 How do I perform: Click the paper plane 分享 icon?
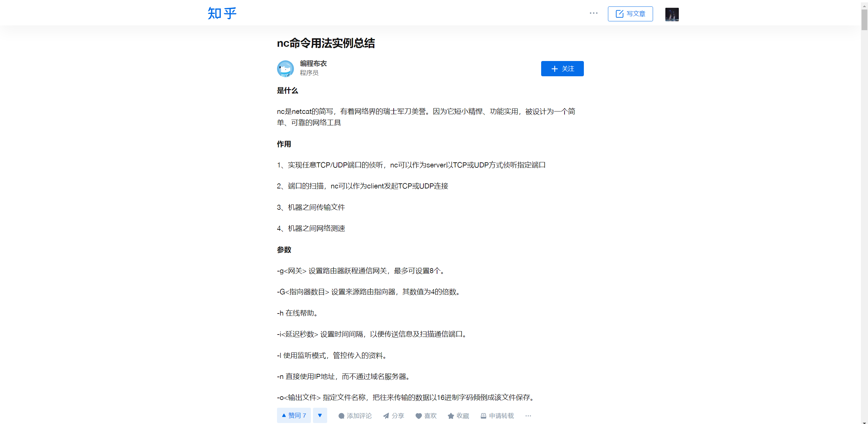click(x=386, y=416)
